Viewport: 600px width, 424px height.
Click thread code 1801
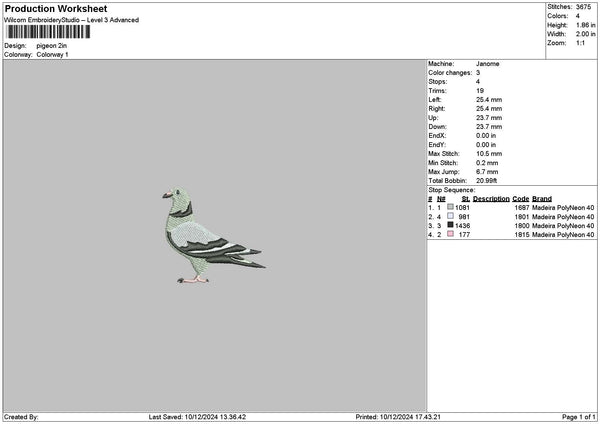pyautogui.click(x=522, y=217)
